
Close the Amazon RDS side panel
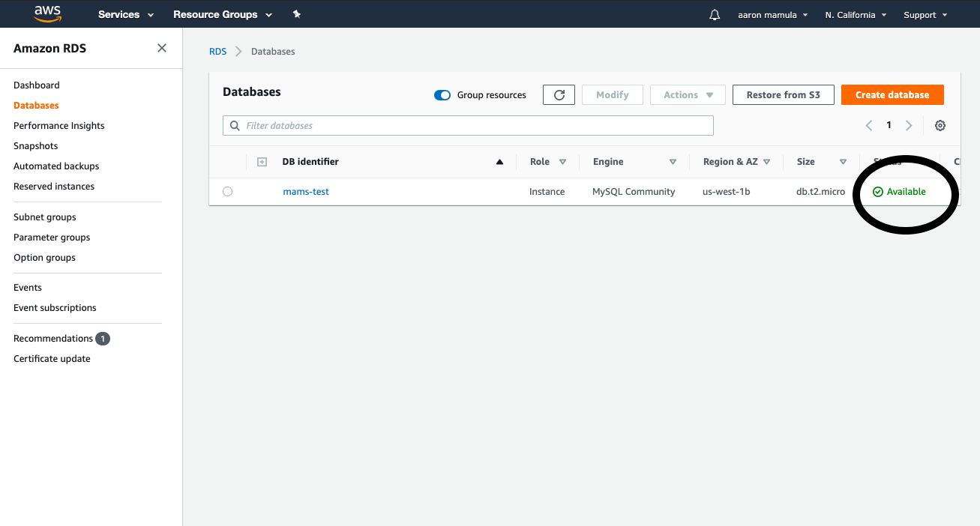click(x=162, y=48)
